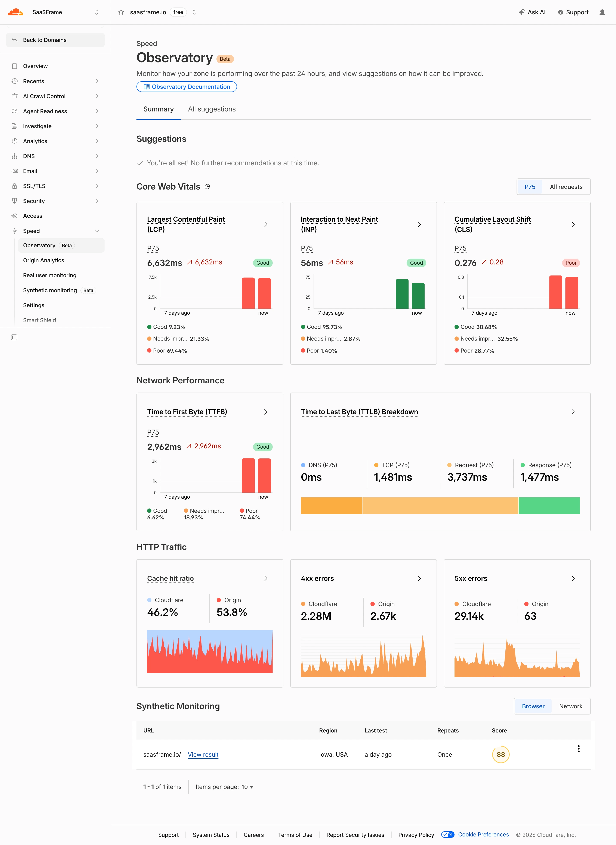Open System Status footer link
The width and height of the screenshot is (616, 845).
pyautogui.click(x=211, y=835)
